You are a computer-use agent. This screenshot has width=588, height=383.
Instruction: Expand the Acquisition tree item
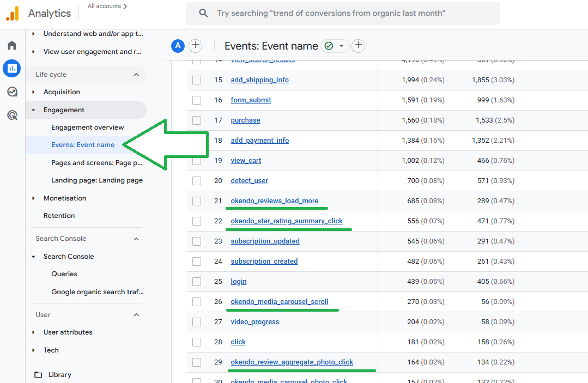pos(33,92)
